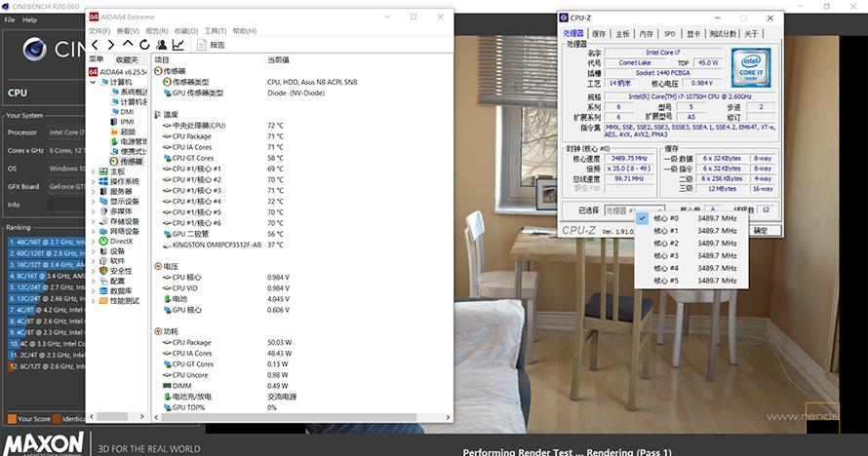Switch to 菜单 tab in AIDA64 sidebar
This screenshot has height=456, width=868.
97,59
